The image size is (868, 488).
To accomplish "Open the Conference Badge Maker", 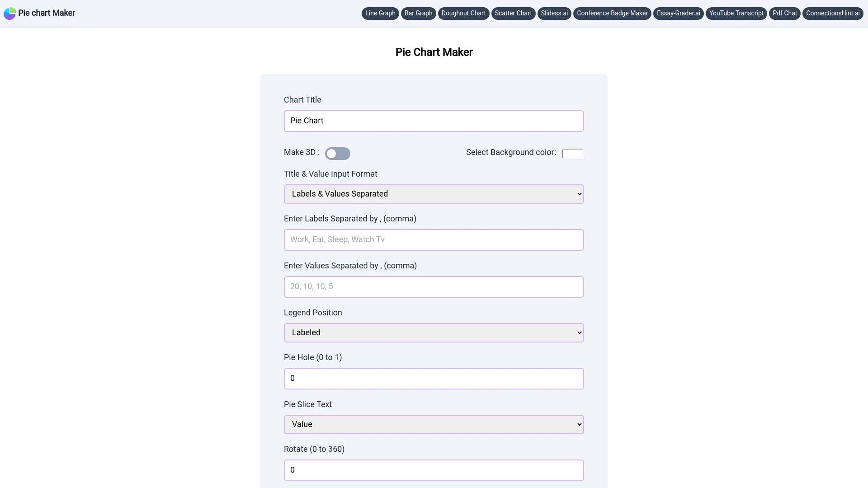I will (612, 13).
